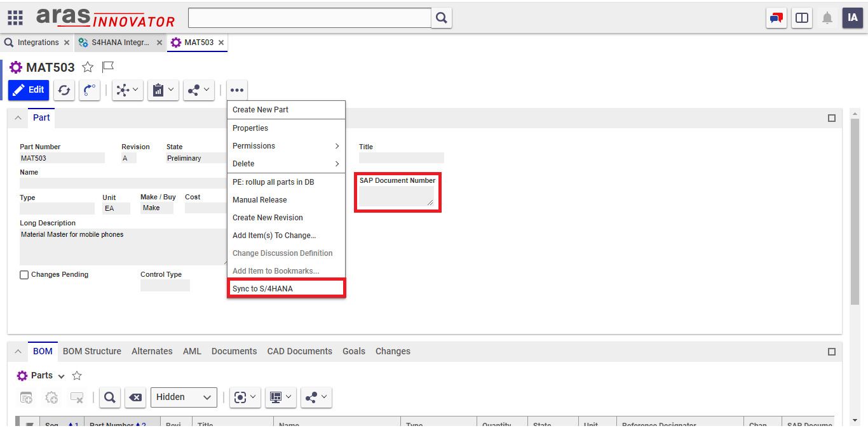The width and height of the screenshot is (868, 433).
Task: Select the Part tab in the form
Action: click(41, 117)
